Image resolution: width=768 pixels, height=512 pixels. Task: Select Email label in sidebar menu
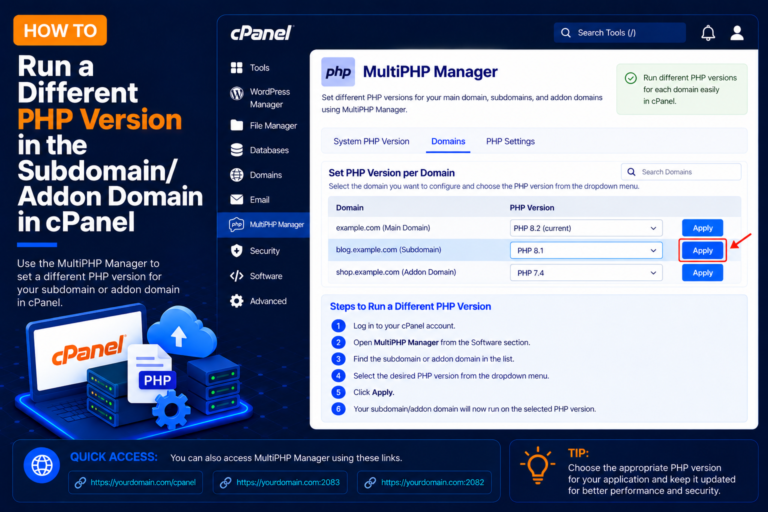[260, 200]
